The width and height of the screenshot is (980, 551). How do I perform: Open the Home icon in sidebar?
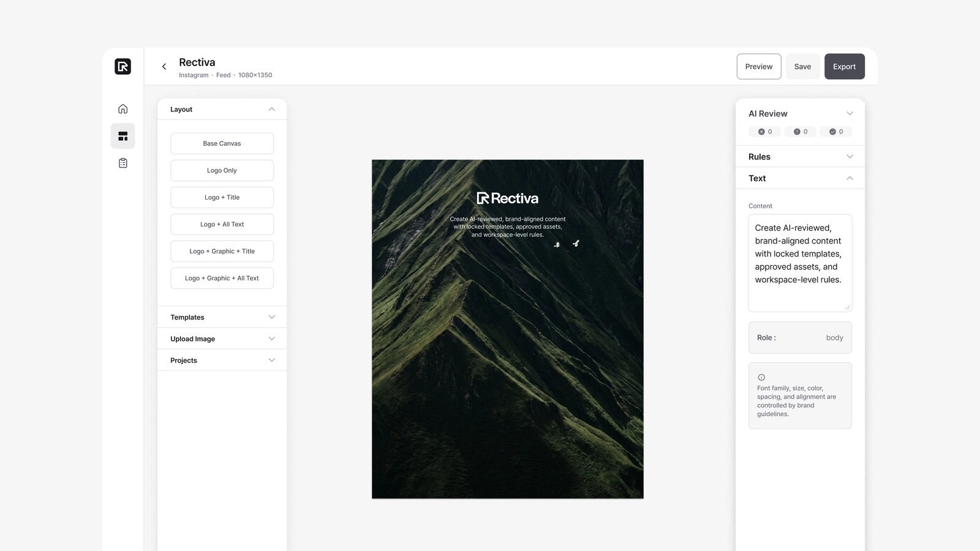tap(123, 109)
